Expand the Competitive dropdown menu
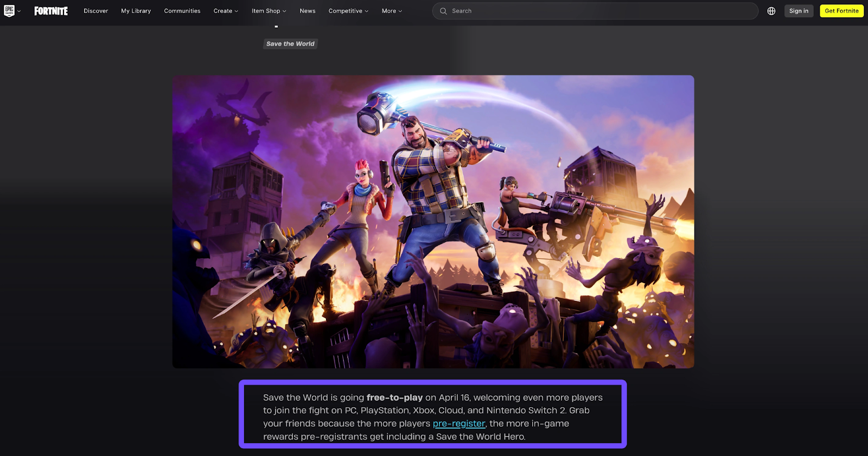This screenshot has height=456, width=868. (348, 11)
